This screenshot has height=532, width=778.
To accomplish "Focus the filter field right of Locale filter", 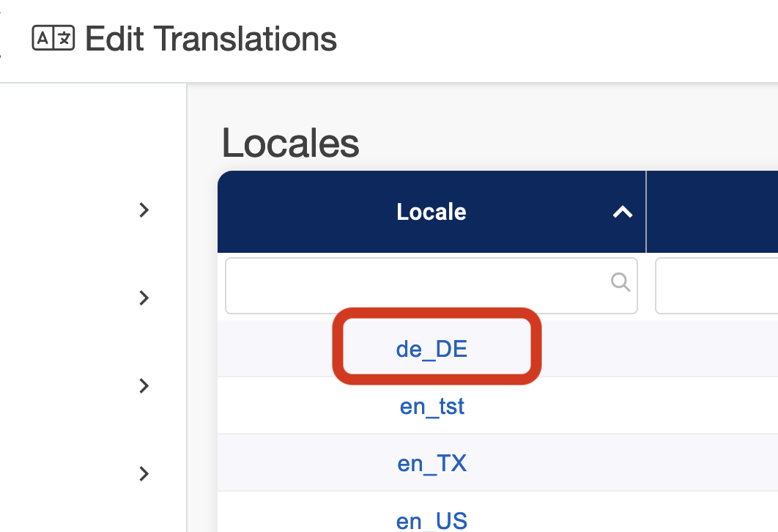I will point(716,285).
